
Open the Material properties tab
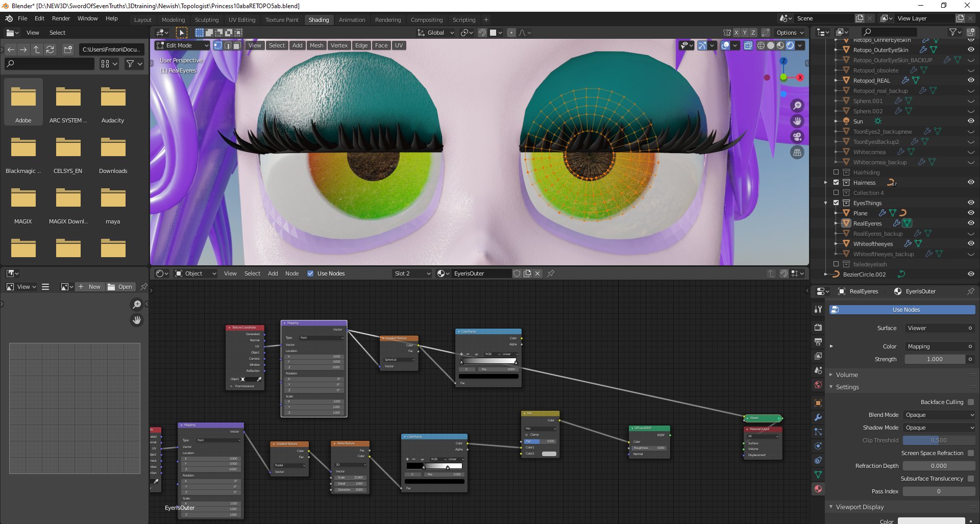coord(818,489)
